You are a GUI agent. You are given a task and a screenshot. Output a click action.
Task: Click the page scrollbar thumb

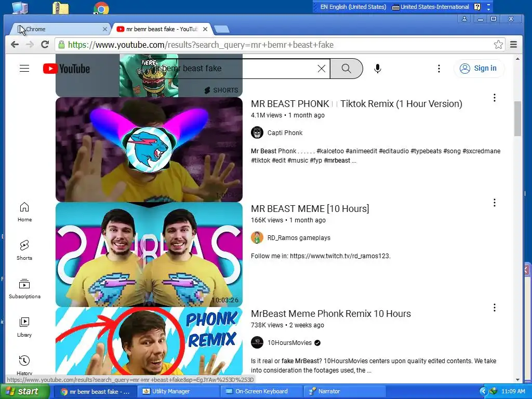coord(517,119)
